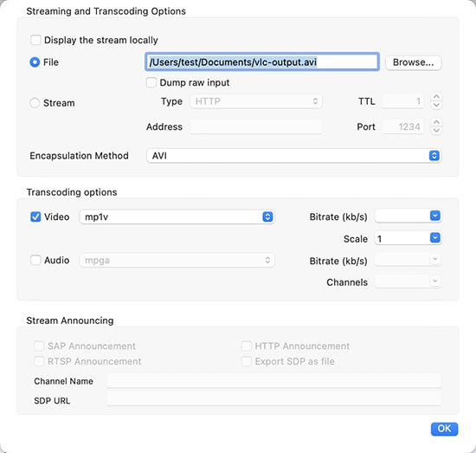
Task: Open the mp1v video codec dropdown
Action: [x=177, y=217]
